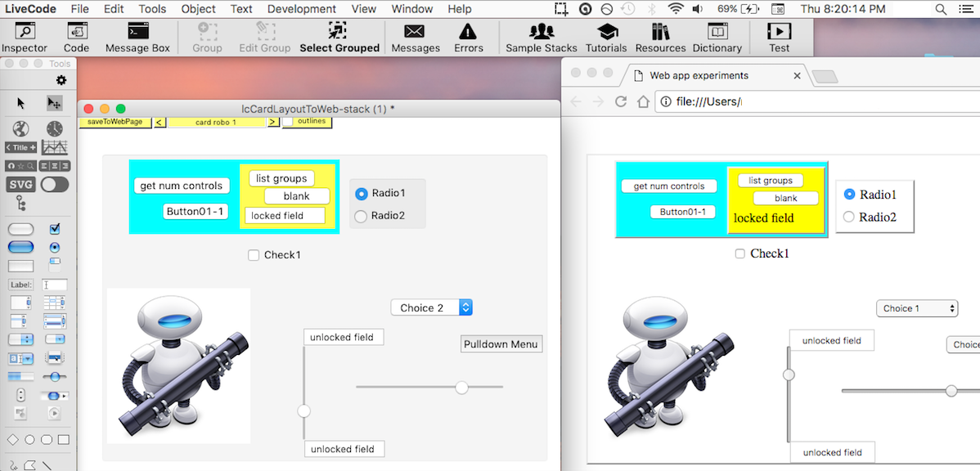Check the Check1 checkbox
Viewport: 980px width, 471px height.
click(x=254, y=255)
